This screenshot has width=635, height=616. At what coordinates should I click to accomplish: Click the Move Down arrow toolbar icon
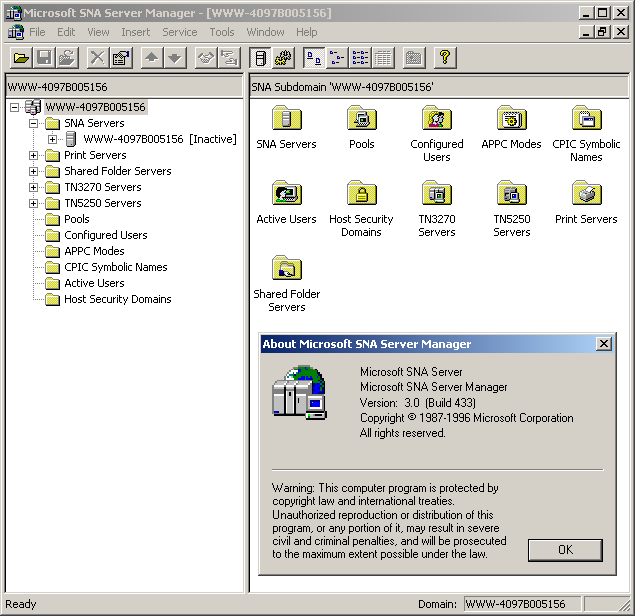point(175,58)
